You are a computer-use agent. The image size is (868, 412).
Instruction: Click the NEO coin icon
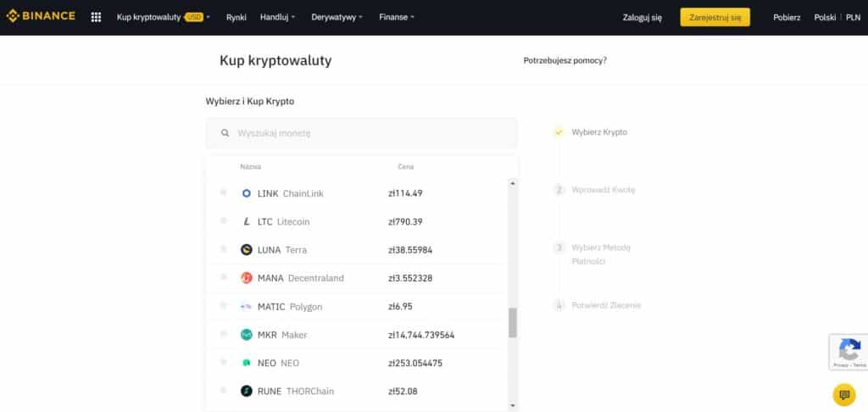(247, 364)
